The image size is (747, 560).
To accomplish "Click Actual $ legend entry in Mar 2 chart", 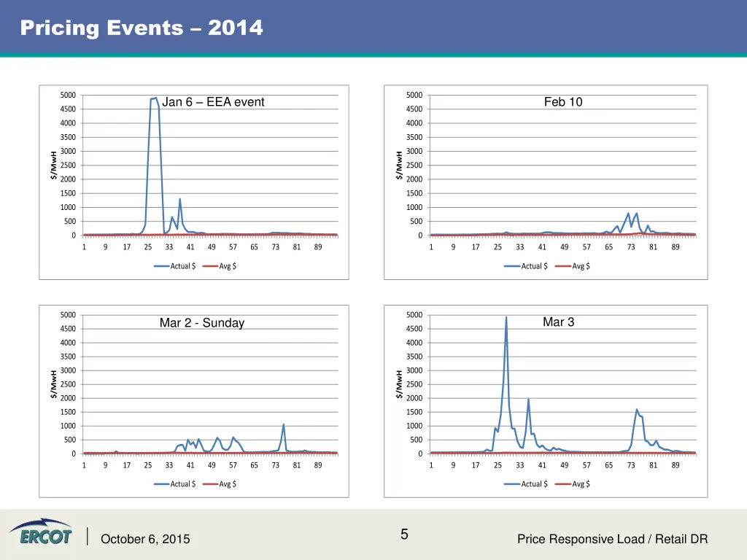I will (174, 484).
